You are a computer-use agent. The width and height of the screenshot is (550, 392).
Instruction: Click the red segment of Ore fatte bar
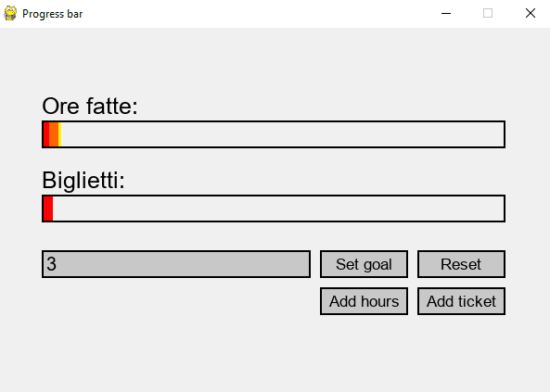pos(46,134)
